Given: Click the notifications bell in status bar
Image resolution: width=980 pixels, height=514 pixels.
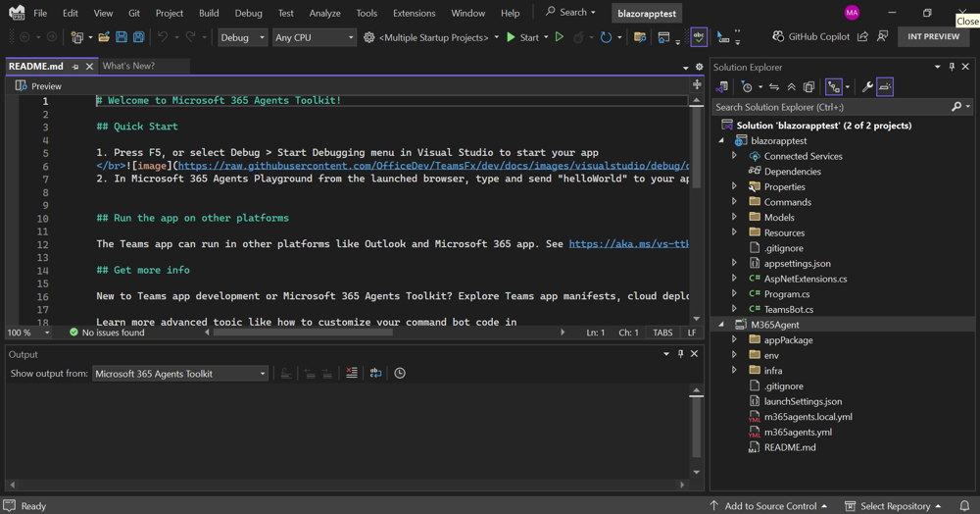Looking at the screenshot, I should click(964, 506).
